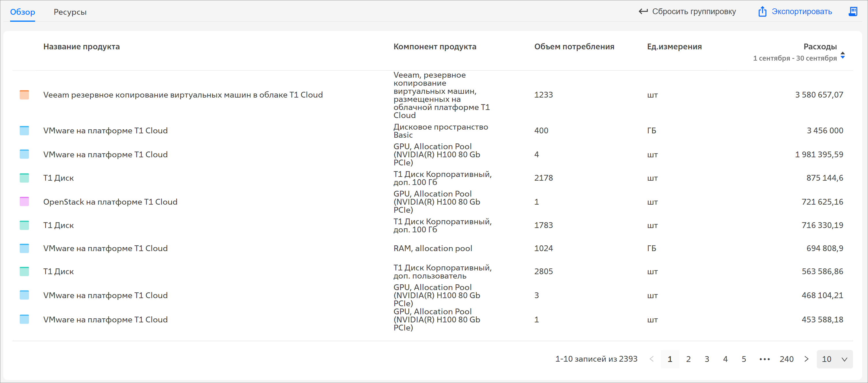Click the RAM, allocation pool component
This screenshot has width=868, height=383.
tap(433, 248)
